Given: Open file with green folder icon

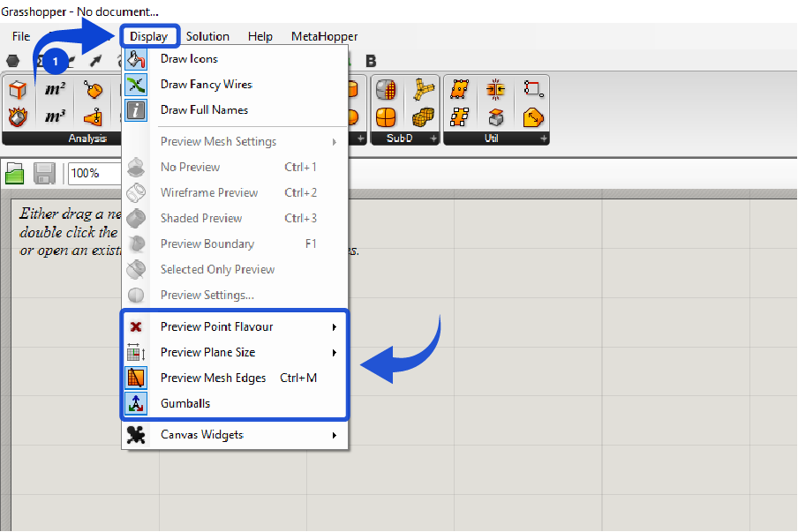Looking at the screenshot, I should (15, 173).
